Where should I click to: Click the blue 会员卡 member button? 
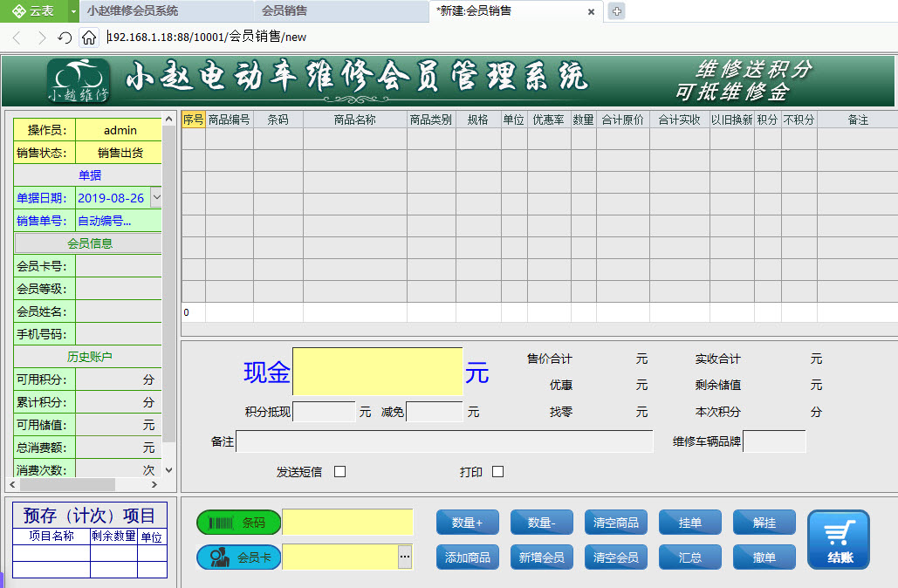pyautogui.click(x=238, y=557)
